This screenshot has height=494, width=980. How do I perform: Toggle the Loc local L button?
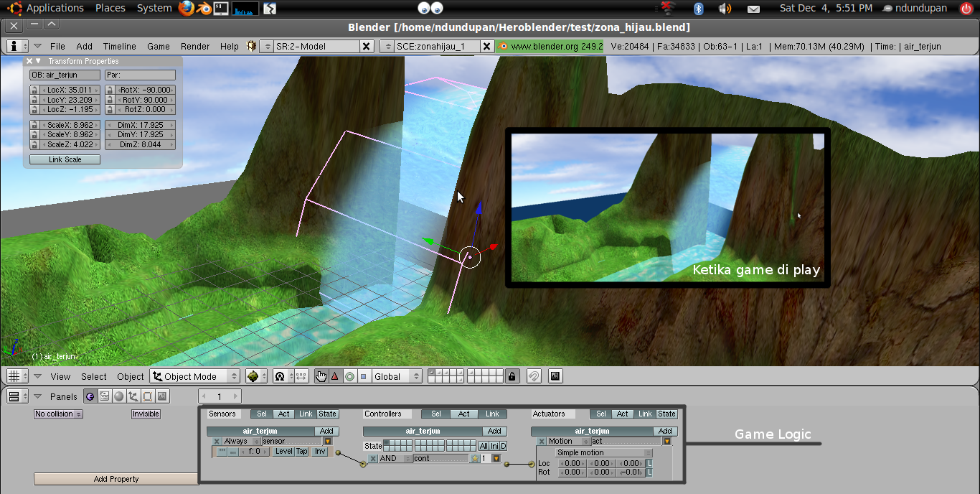click(649, 464)
